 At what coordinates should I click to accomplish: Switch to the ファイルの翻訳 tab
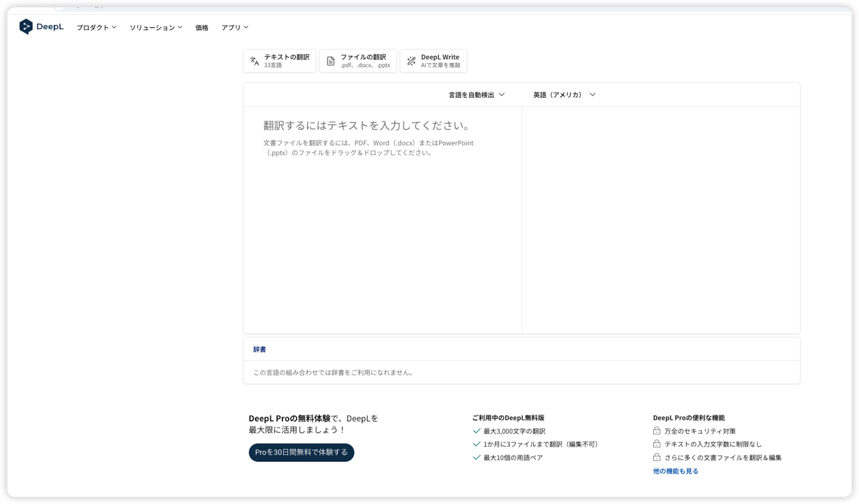pos(358,61)
